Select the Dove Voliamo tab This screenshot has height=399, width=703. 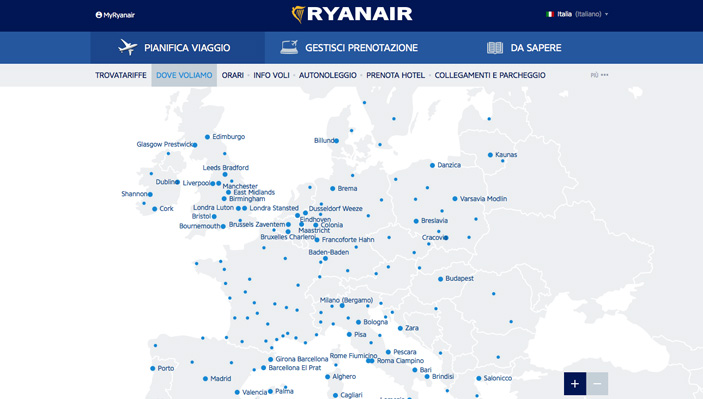(x=184, y=75)
